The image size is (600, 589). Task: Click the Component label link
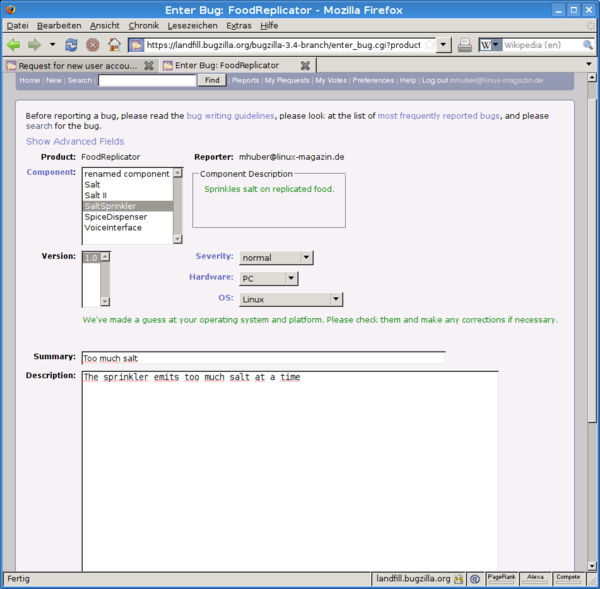click(x=51, y=172)
